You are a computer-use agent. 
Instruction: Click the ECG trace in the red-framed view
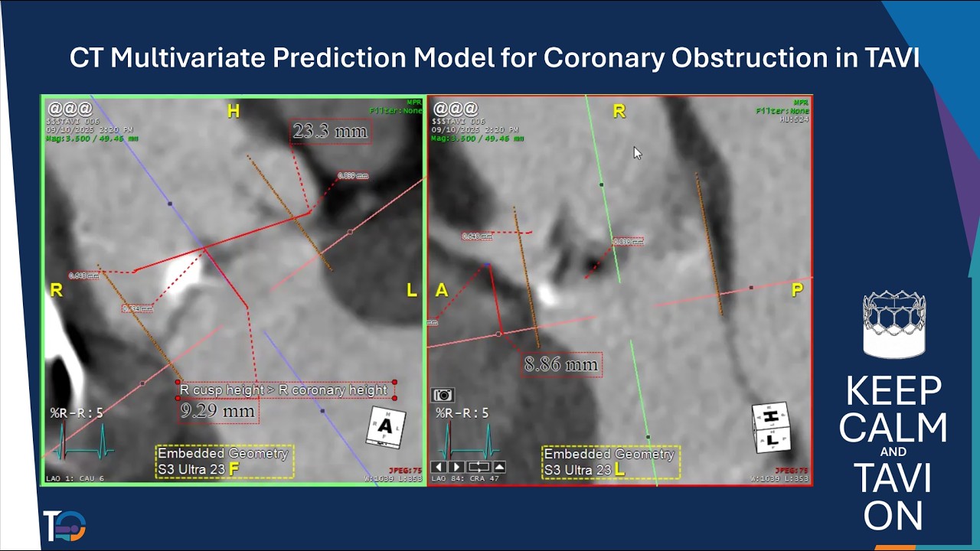[468, 442]
